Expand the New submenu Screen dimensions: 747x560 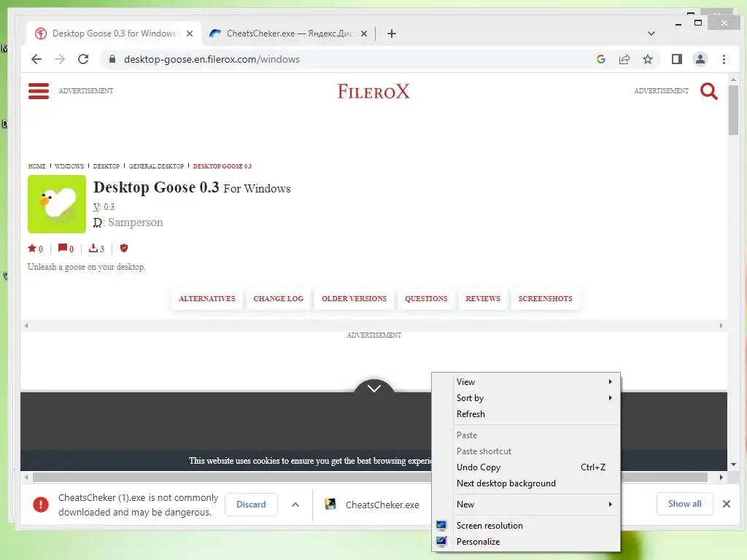click(525, 505)
